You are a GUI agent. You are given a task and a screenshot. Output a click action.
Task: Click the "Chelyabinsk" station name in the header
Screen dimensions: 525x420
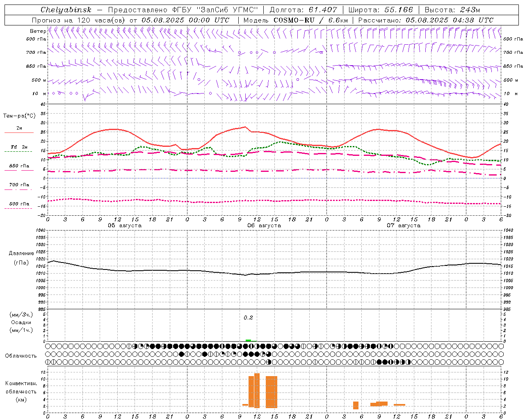tap(66, 10)
